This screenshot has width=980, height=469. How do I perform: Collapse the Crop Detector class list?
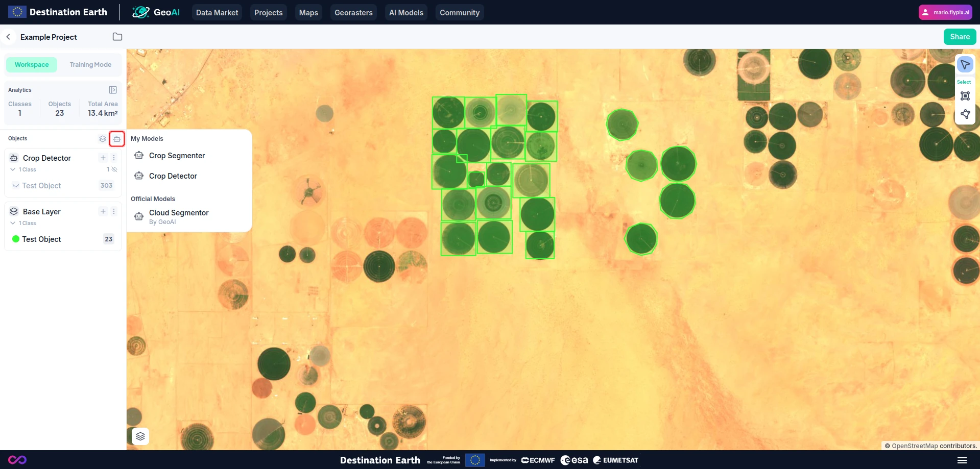click(13, 169)
